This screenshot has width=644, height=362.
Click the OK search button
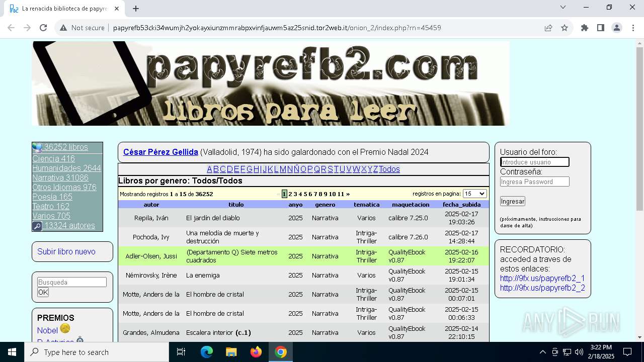[43, 293]
